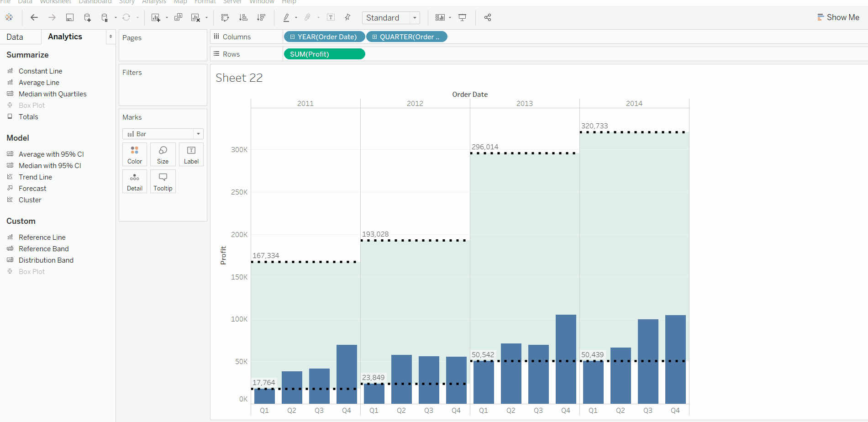Open the Dashboard menu
This screenshot has height=422, width=868.
(95, 2)
